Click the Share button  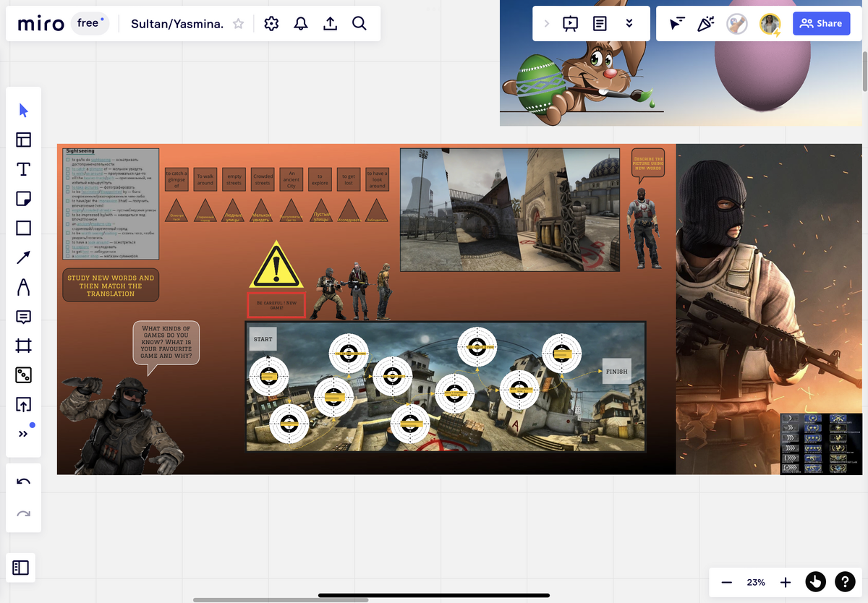tap(821, 24)
